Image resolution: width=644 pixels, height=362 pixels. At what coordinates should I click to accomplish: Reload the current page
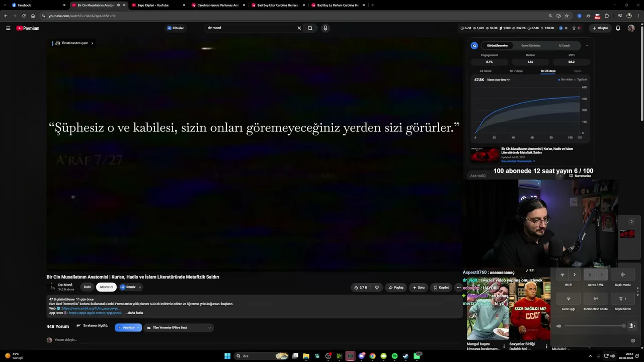point(24,16)
